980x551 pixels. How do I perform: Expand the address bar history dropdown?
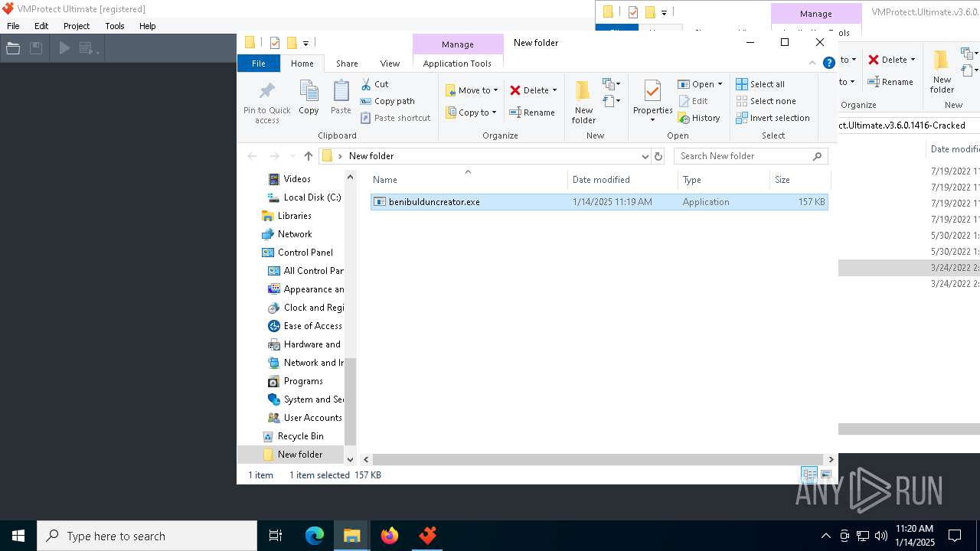[645, 156]
